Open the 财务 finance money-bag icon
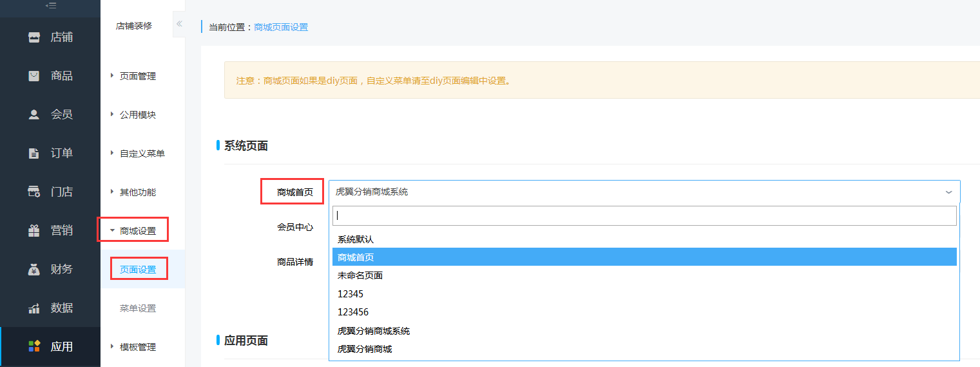Viewport: 980px width, 367px height. click(x=34, y=270)
